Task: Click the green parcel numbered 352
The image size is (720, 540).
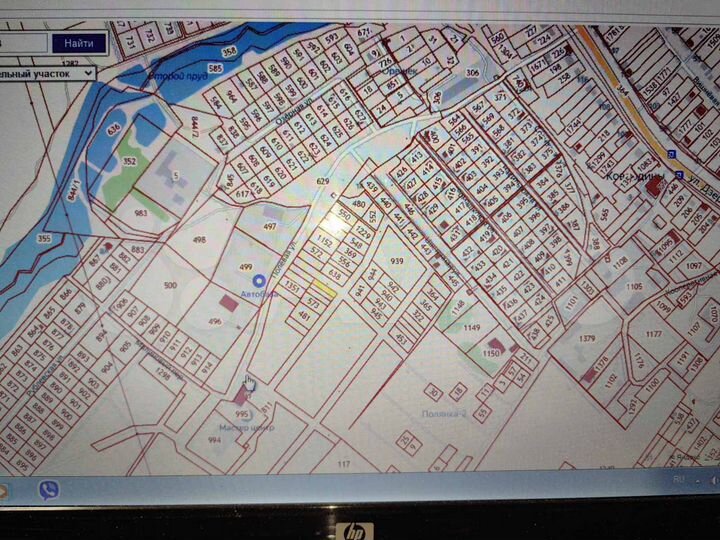Action: (x=129, y=160)
